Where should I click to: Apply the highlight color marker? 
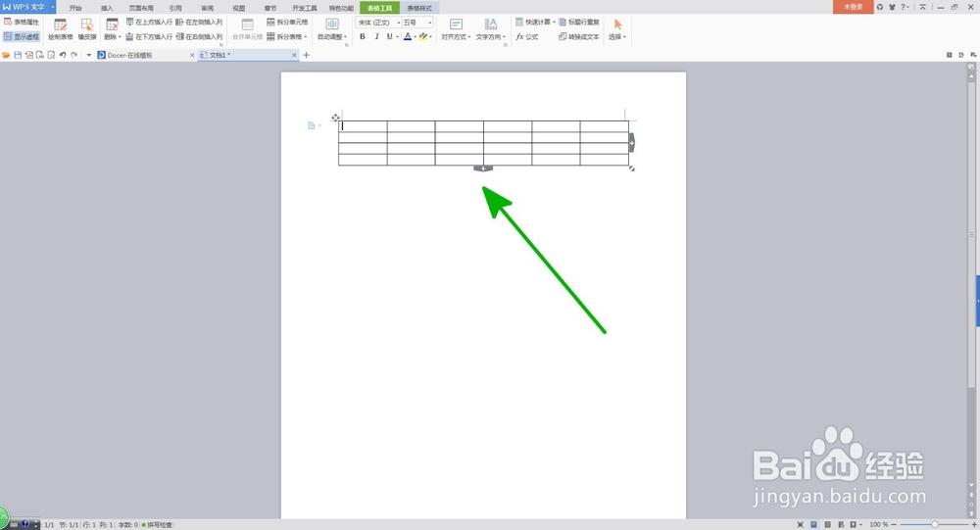(423, 37)
